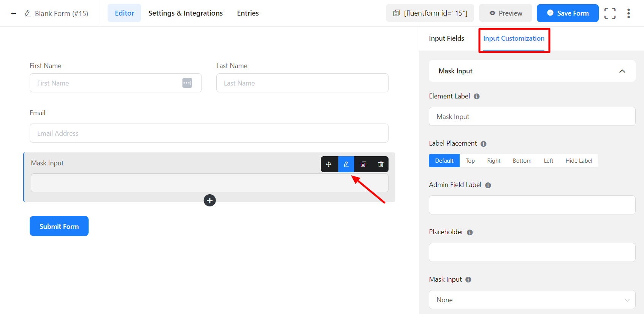Viewport: 644px width, 314px height.
Task: Click into the Placeholder text field
Action: point(532,252)
